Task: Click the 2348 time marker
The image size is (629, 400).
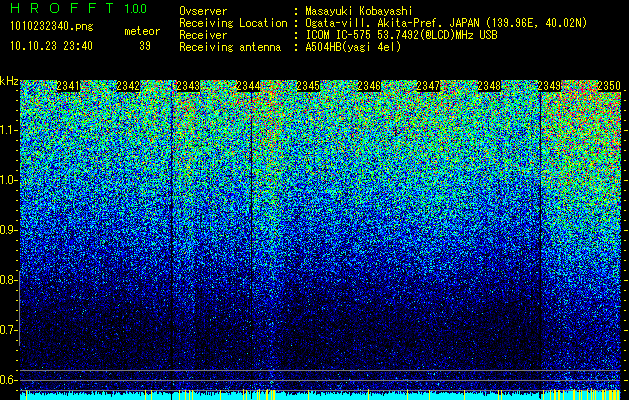Action: pos(489,86)
